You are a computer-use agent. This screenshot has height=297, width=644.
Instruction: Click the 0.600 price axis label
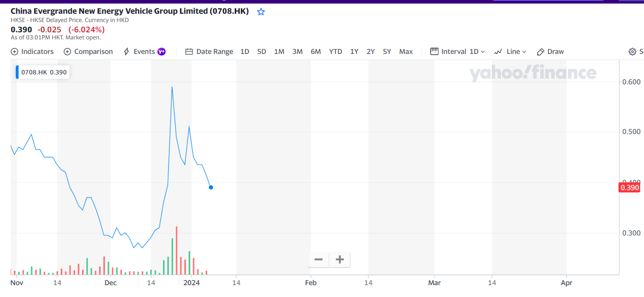click(x=631, y=82)
